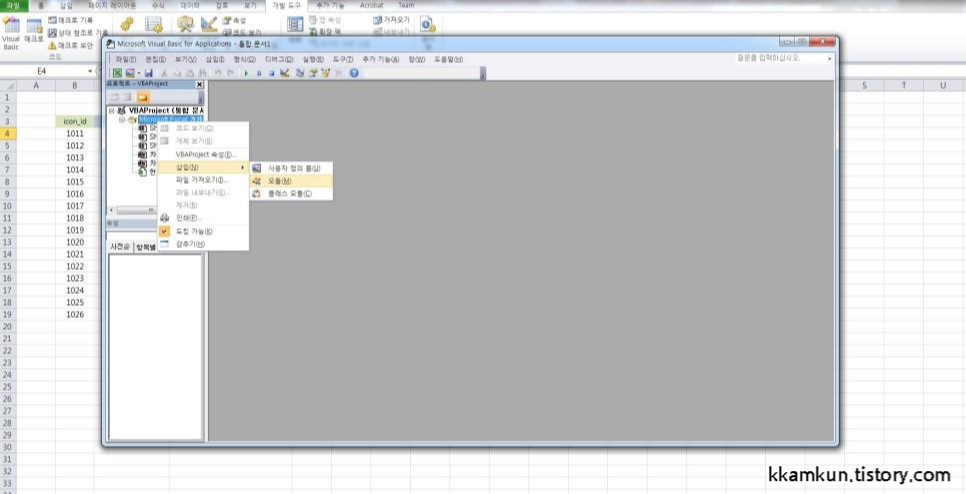Click the Save floppy disk icon

coord(148,73)
